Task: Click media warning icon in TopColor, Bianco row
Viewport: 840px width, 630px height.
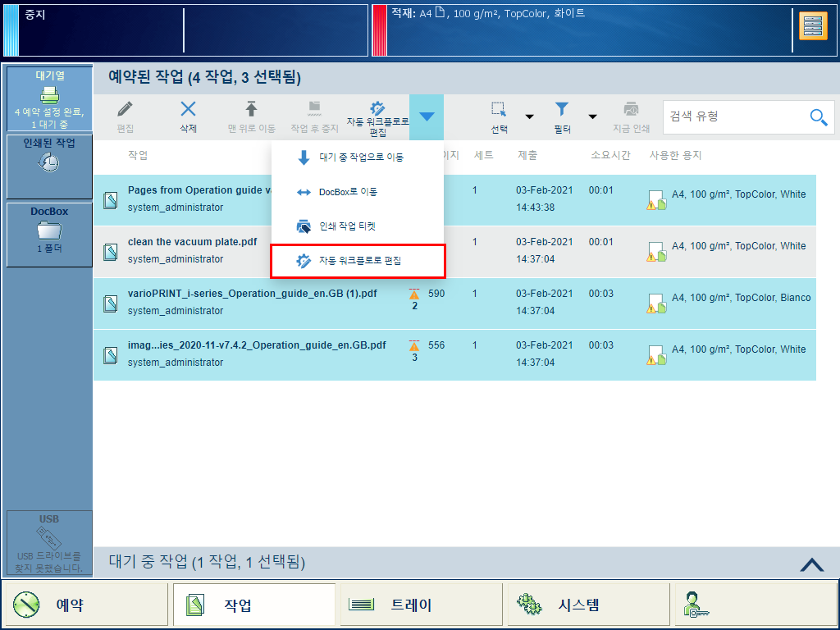Action: tap(656, 304)
